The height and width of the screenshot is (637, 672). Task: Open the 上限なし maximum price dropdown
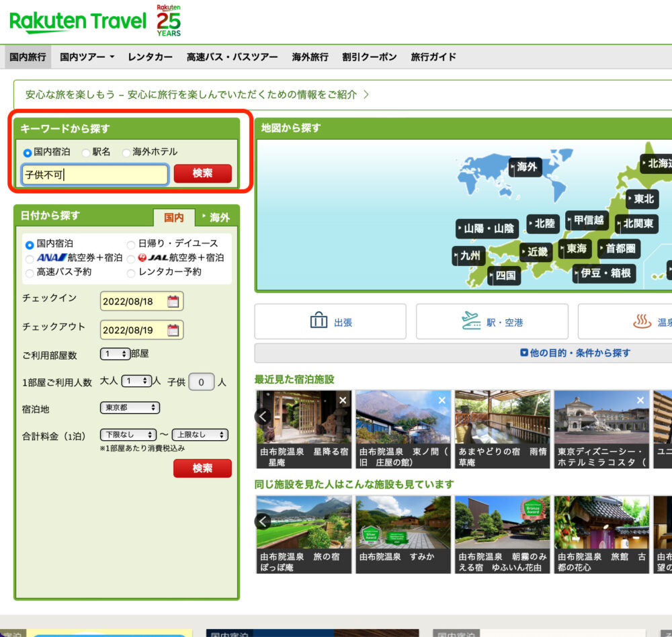pos(200,435)
